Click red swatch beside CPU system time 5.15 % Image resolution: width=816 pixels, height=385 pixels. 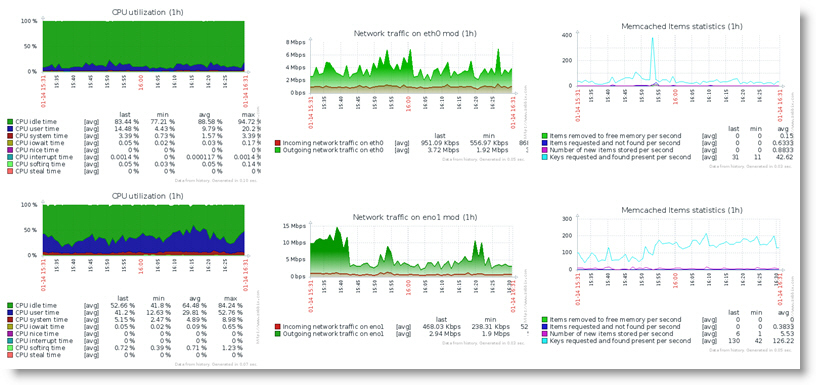(x=10, y=319)
